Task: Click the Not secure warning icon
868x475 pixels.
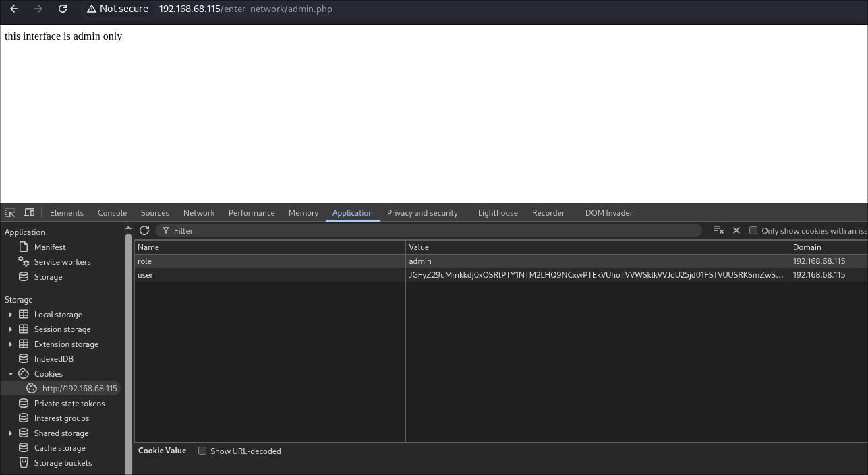Action: (x=92, y=9)
